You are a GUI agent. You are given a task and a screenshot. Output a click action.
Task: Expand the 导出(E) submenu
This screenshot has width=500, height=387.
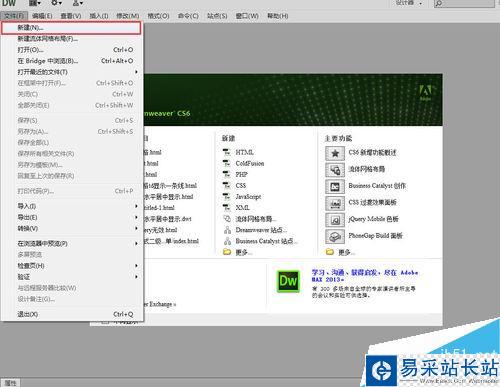72,217
